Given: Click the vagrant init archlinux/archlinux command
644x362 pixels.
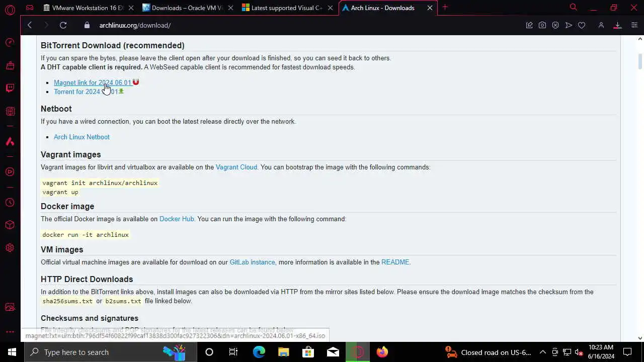Looking at the screenshot, I should [x=100, y=183].
